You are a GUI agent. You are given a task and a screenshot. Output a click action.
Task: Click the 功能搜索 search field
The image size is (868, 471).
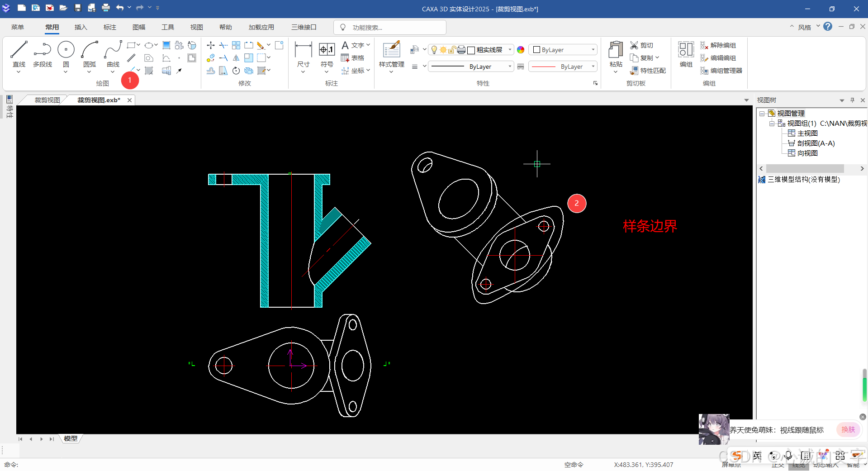[x=390, y=27]
